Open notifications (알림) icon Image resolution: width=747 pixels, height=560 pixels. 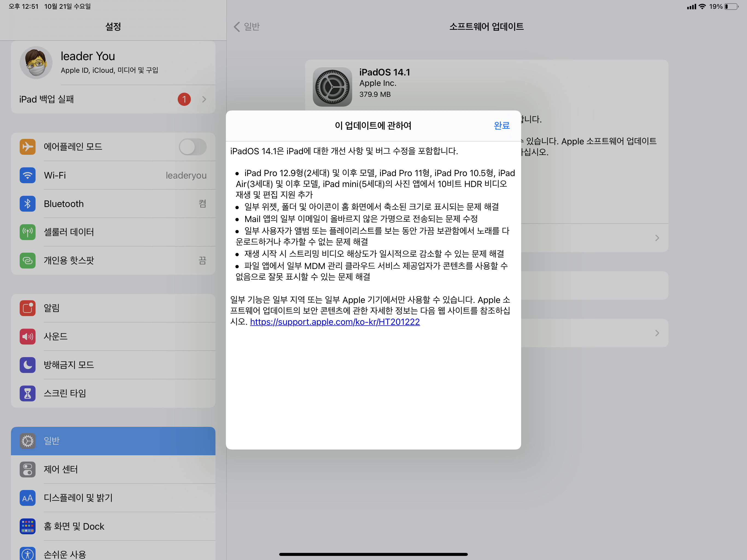click(27, 308)
